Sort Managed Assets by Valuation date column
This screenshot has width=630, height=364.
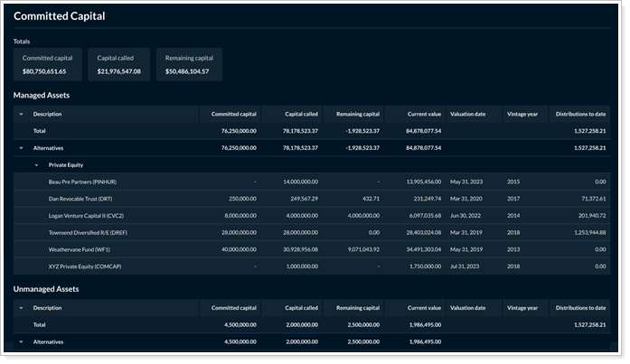(x=467, y=115)
